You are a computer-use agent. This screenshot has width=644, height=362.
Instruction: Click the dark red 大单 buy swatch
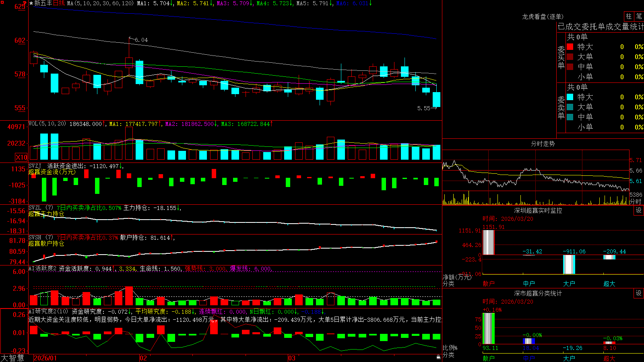pyautogui.click(x=570, y=57)
